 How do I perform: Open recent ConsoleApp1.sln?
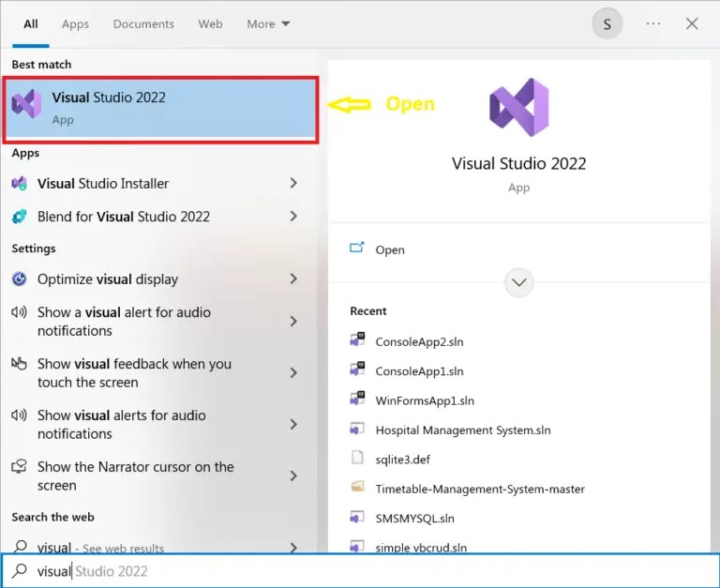point(419,371)
